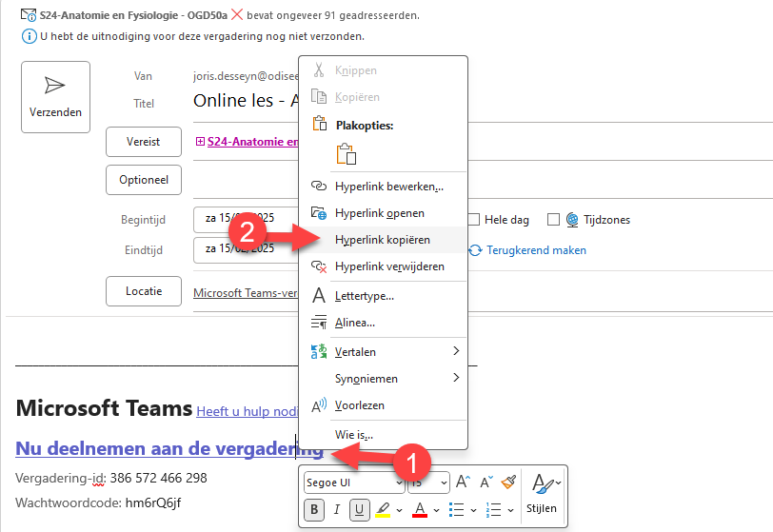The image size is (773, 532).
Task: Open highlight color dropdown arrow
Action: pyautogui.click(x=399, y=510)
